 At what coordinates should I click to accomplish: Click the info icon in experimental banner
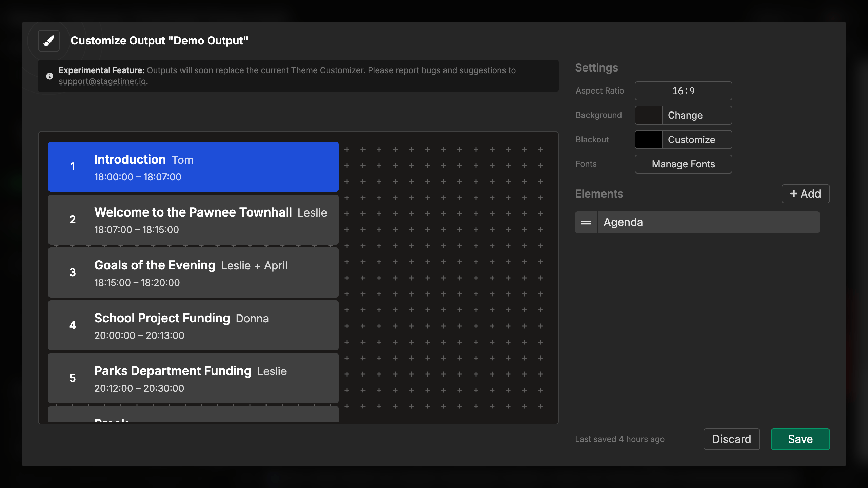pyautogui.click(x=50, y=76)
